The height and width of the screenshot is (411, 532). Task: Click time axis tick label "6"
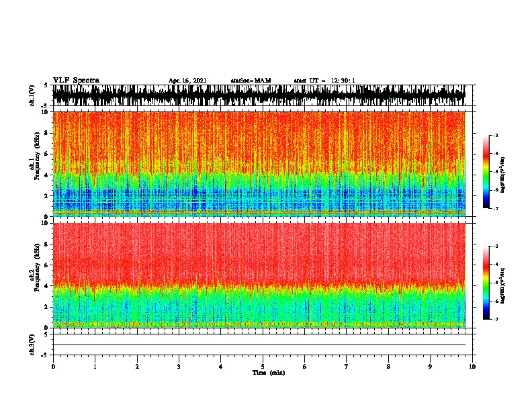point(305,367)
